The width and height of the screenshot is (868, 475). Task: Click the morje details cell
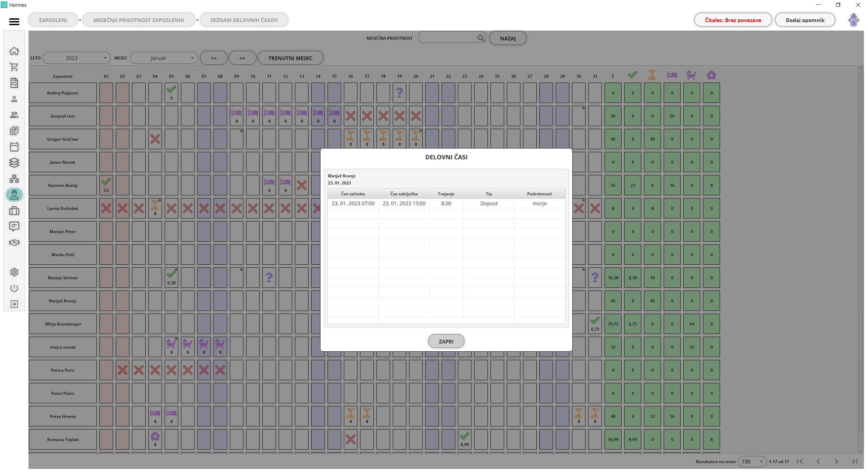click(539, 204)
